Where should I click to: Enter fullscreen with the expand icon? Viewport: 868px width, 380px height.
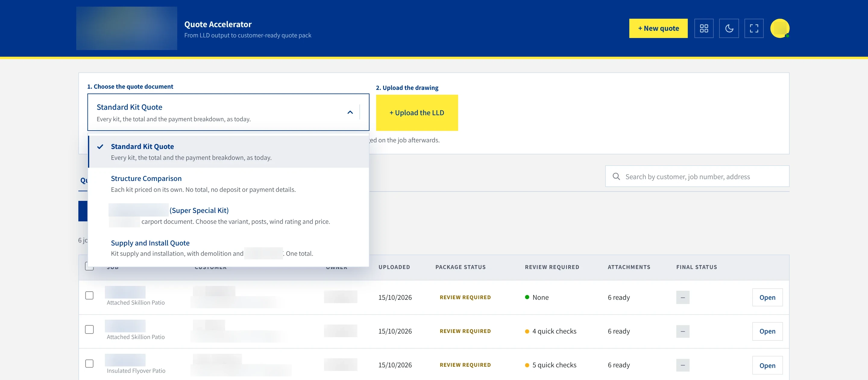(754, 28)
